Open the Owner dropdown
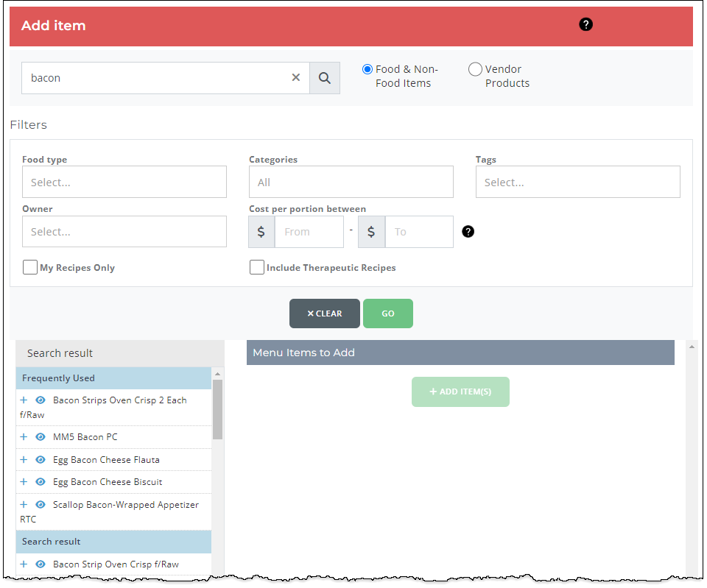Viewport: 707px width, 588px height. click(x=124, y=232)
